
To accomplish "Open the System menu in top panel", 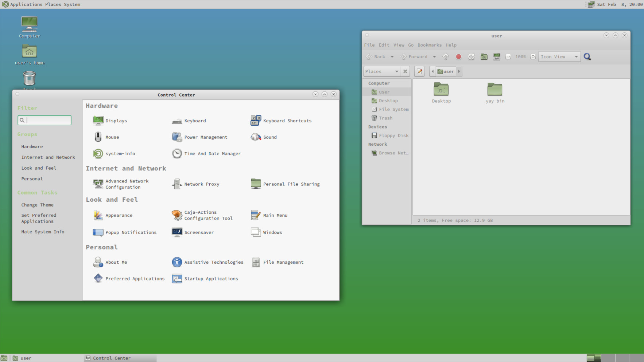I will coord(72,4).
